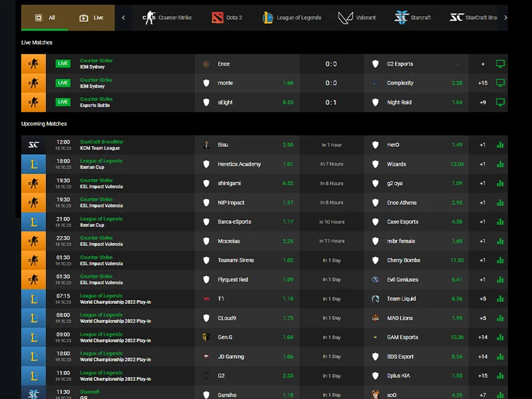Open live stream icon for Ence match

(500, 64)
